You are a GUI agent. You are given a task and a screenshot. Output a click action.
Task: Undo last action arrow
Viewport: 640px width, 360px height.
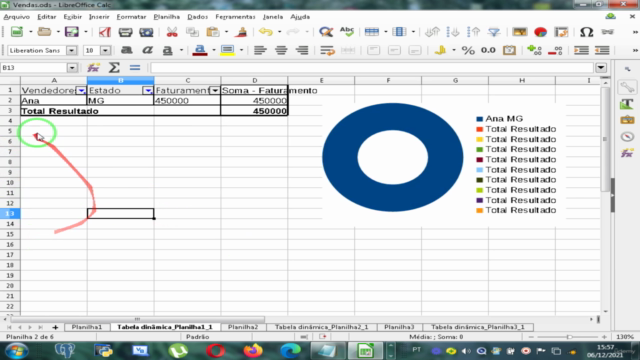(x=266, y=32)
